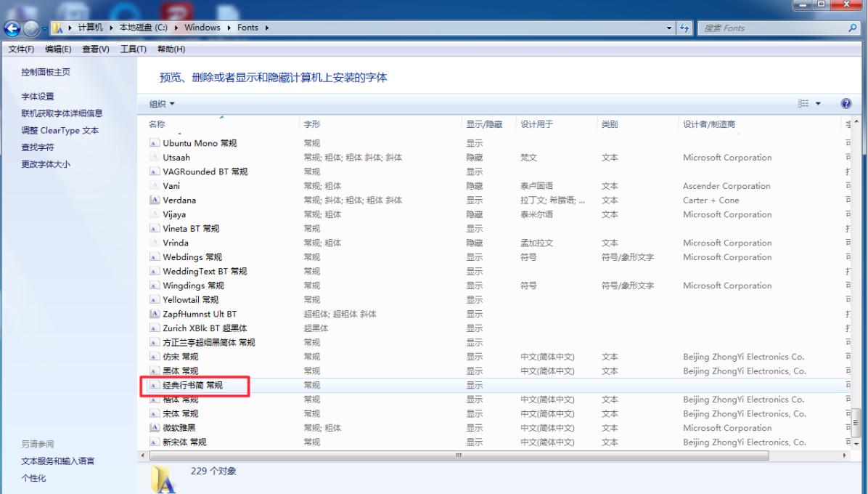Select the 宋体 常规 font icon
The width and height of the screenshot is (868, 494).
155,413
